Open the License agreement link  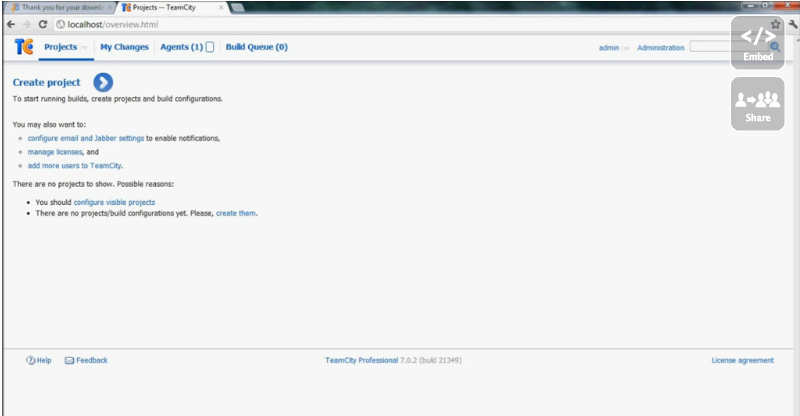[743, 360]
